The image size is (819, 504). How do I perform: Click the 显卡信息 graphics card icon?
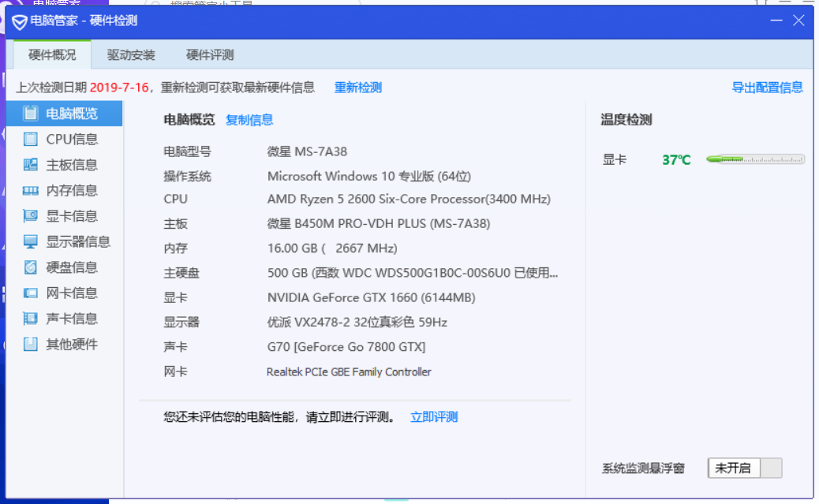point(30,215)
